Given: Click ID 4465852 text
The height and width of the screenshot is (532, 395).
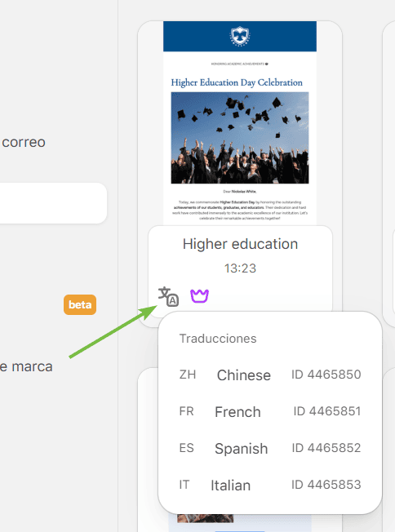Looking at the screenshot, I should (326, 448).
